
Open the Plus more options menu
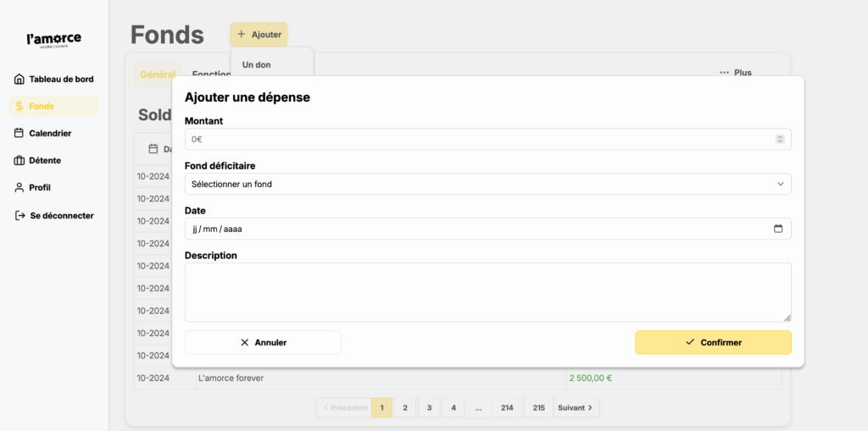pos(735,73)
